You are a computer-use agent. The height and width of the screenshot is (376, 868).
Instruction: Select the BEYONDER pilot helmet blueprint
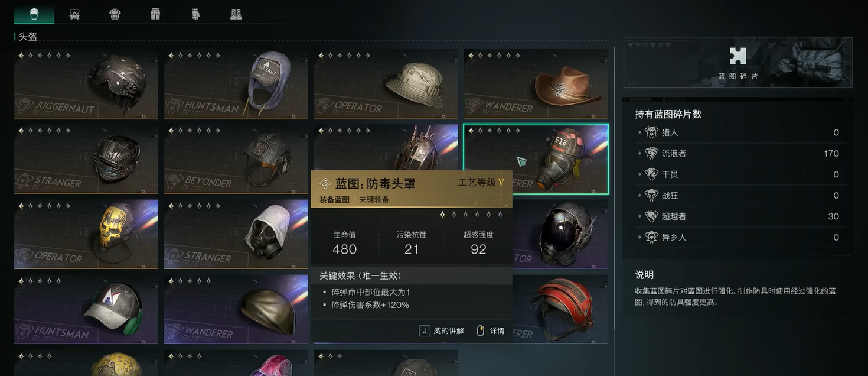click(236, 159)
